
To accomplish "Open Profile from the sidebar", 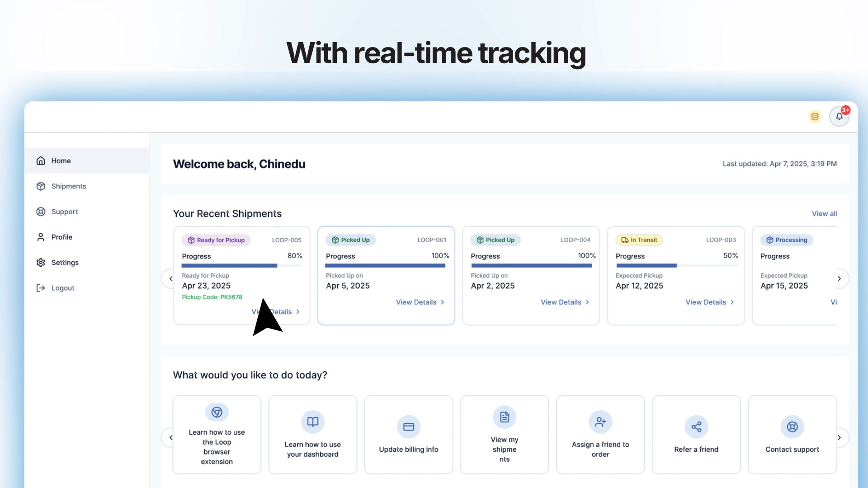I will pos(62,237).
